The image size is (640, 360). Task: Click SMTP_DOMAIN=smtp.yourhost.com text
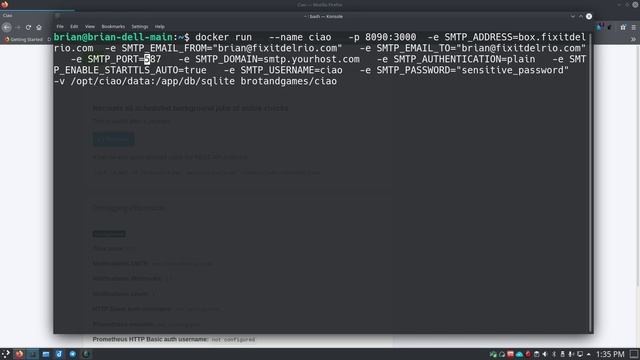click(277, 59)
